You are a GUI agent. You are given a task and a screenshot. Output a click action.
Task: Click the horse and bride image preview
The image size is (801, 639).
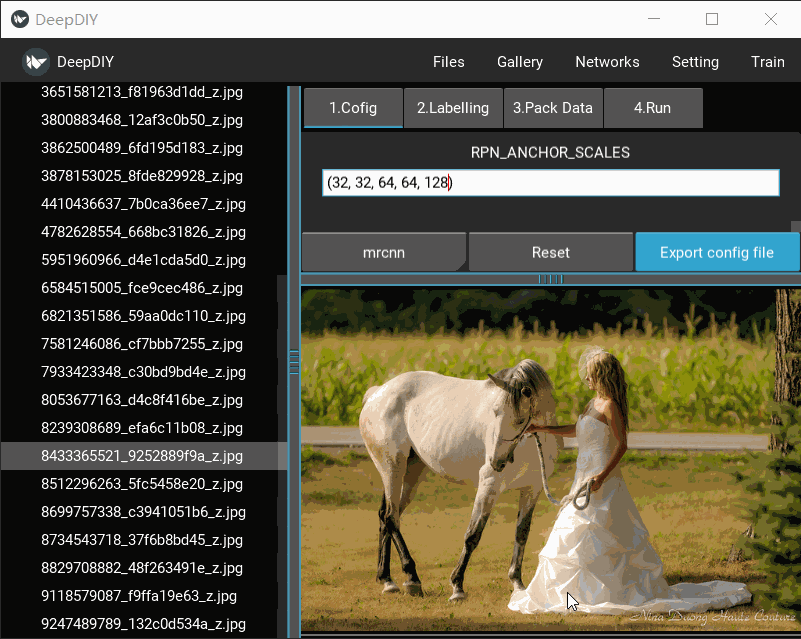pos(550,460)
